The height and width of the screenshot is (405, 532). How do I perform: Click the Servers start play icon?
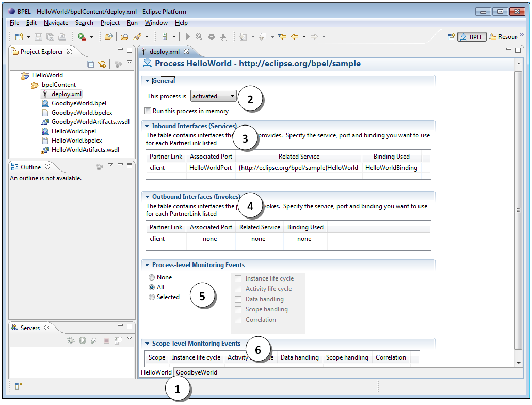click(x=83, y=340)
